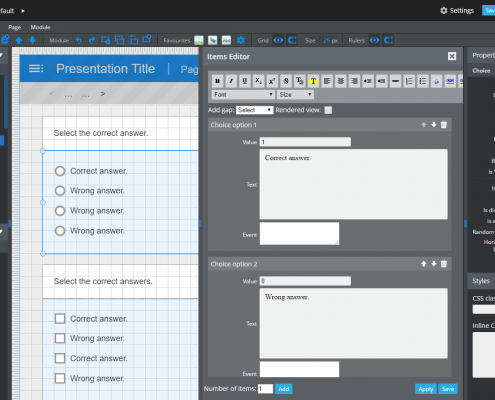Click the Add items button
The width and height of the screenshot is (495, 400).
284,389
